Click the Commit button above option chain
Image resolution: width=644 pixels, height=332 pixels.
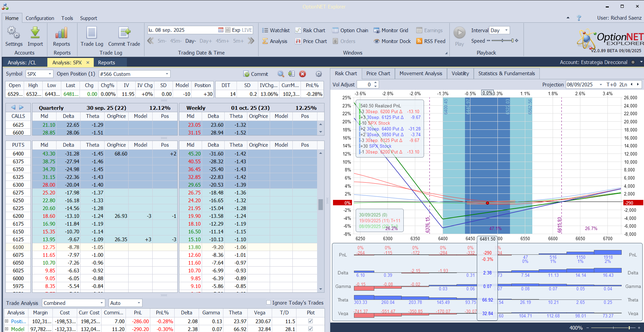tap(256, 74)
